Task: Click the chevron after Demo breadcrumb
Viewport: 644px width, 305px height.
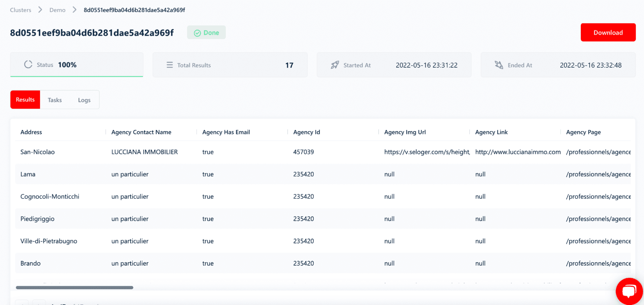Action: click(74, 10)
